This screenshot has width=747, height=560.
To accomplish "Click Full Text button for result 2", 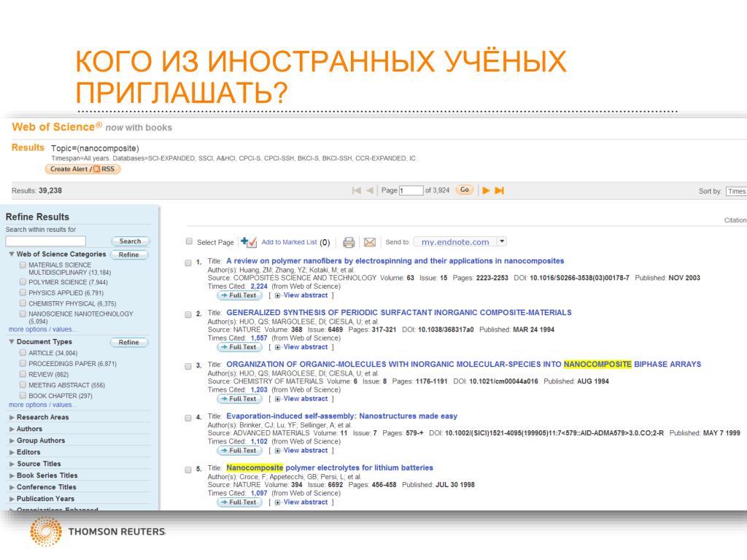I will coord(239,347).
